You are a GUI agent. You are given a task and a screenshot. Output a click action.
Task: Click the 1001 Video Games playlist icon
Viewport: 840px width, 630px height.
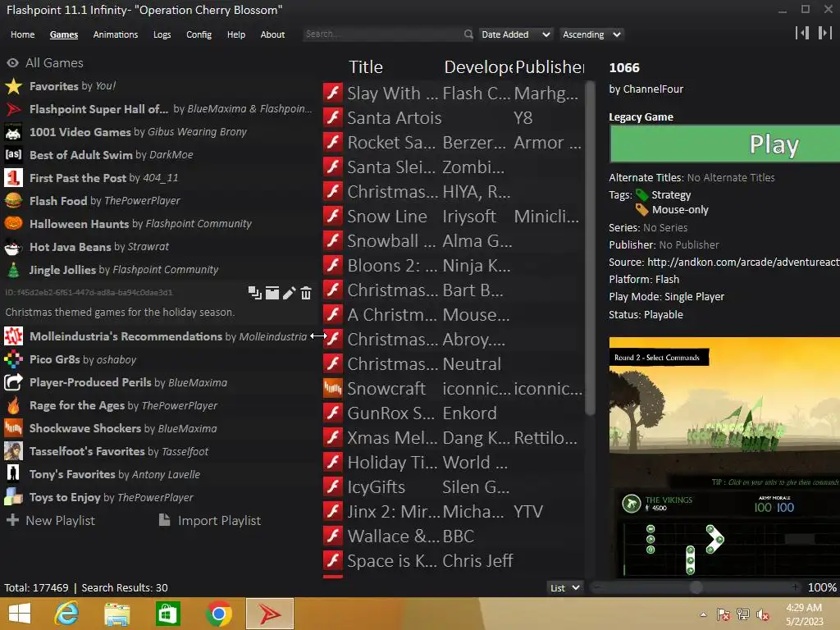[x=13, y=132]
